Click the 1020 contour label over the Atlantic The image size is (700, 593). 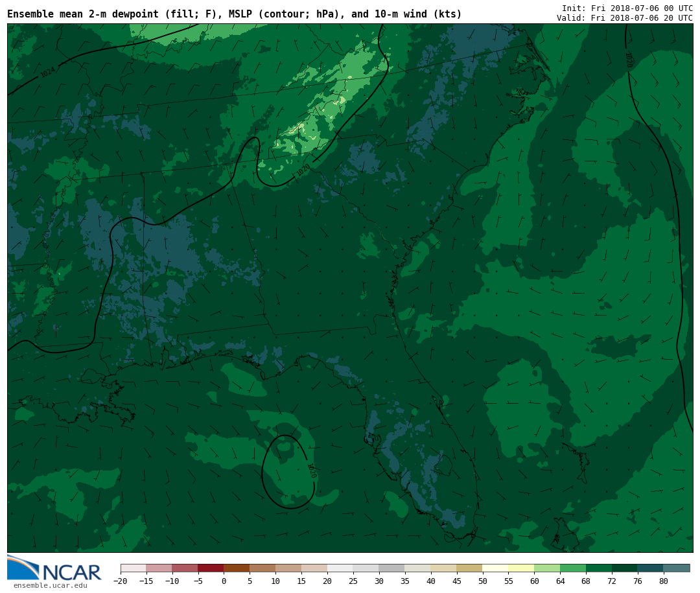[x=629, y=60]
